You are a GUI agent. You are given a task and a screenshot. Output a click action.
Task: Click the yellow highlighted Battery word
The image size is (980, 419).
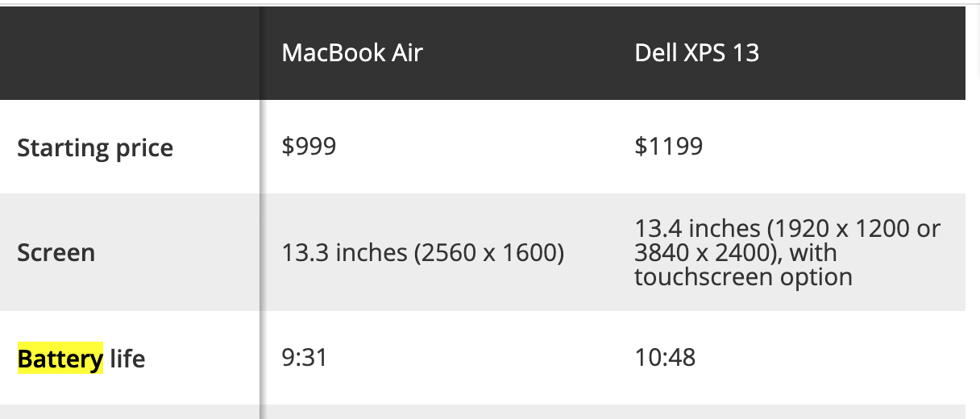(x=60, y=359)
